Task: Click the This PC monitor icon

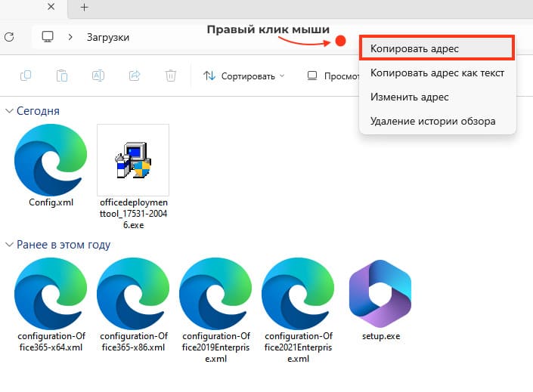Action: [47, 37]
